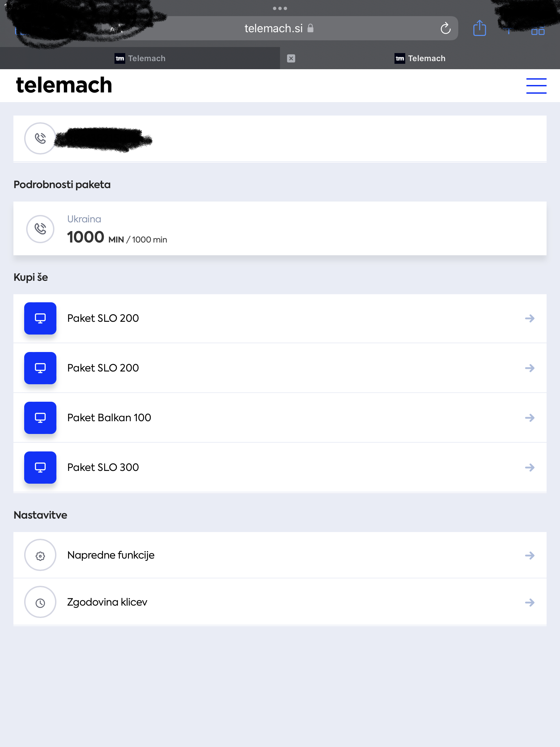Click the Zgodovina klicev clock icon
560x747 pixels.
(40, 602)
